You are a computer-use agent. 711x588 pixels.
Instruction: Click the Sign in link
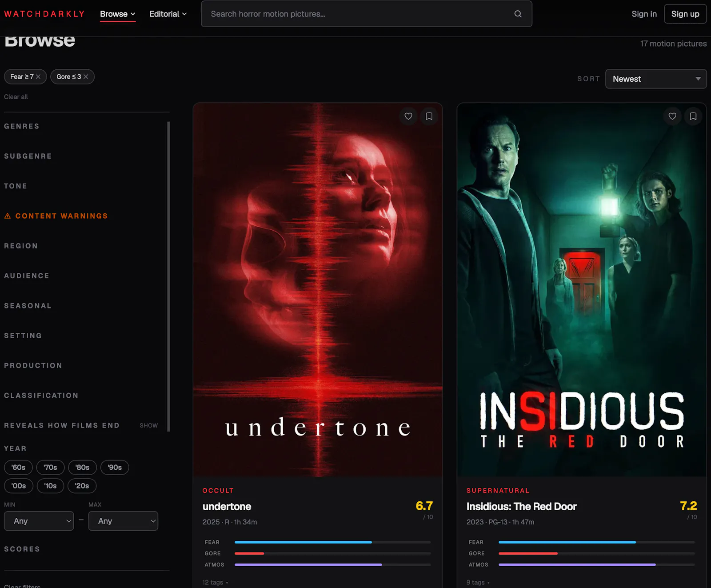644,14
